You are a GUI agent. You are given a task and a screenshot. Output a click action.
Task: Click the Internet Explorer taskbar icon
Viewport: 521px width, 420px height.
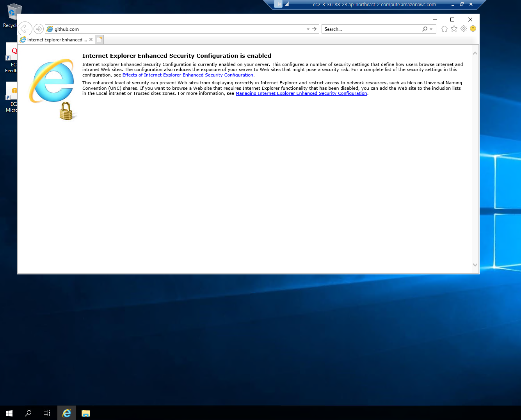click(67, 413)
